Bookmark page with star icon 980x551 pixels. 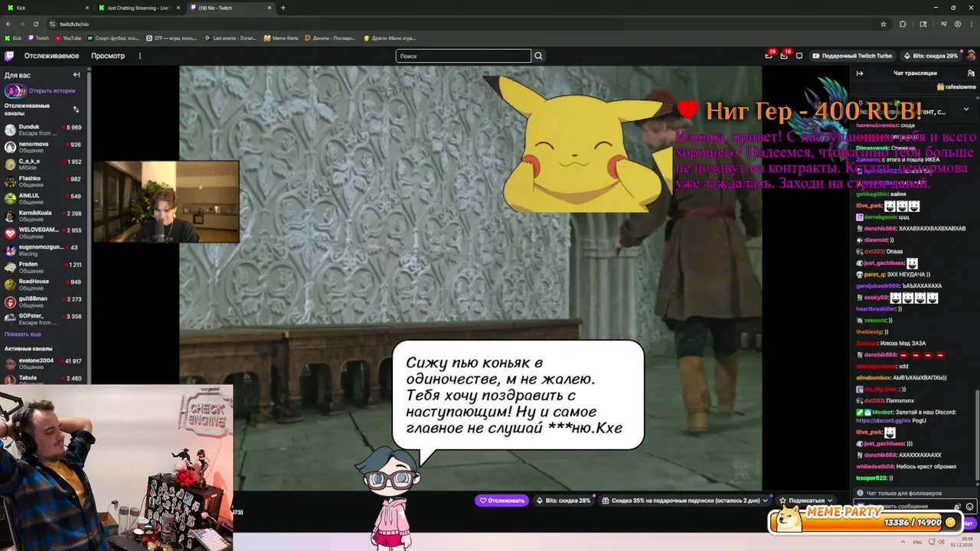point(884,24)
